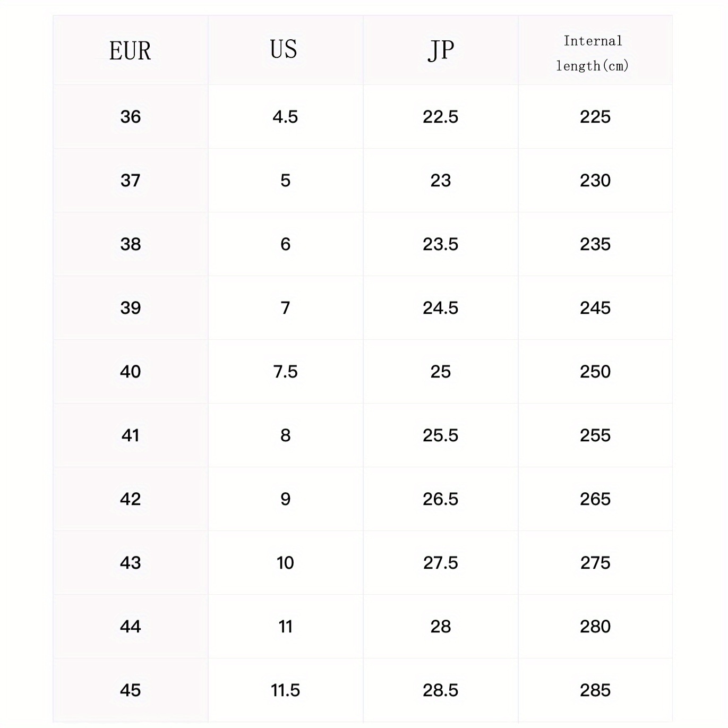Viewport: 728px width, 728px height.
Task: Click the JP 26.5 cell
Action: point(440,499)
